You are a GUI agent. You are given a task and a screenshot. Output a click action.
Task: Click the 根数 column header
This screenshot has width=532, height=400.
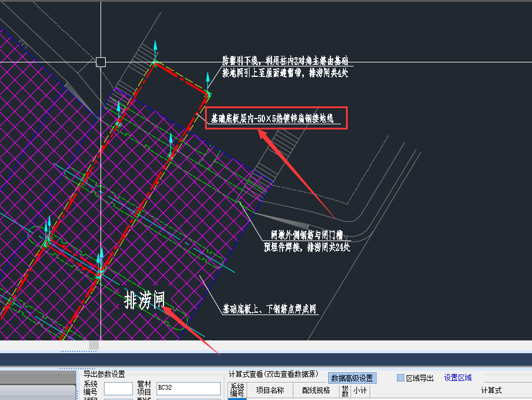345,391
